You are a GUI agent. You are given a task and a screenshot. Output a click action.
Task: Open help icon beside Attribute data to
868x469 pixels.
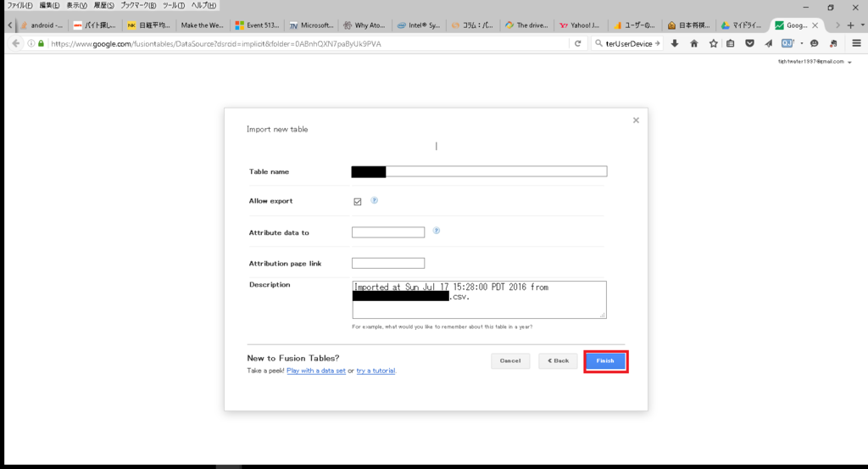[437, 231]
